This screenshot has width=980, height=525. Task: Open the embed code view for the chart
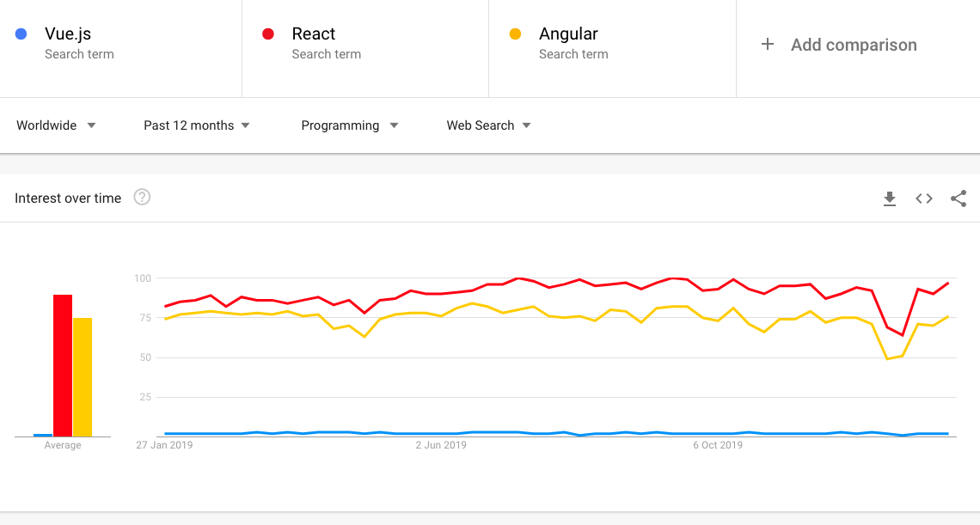coord(924,198)
